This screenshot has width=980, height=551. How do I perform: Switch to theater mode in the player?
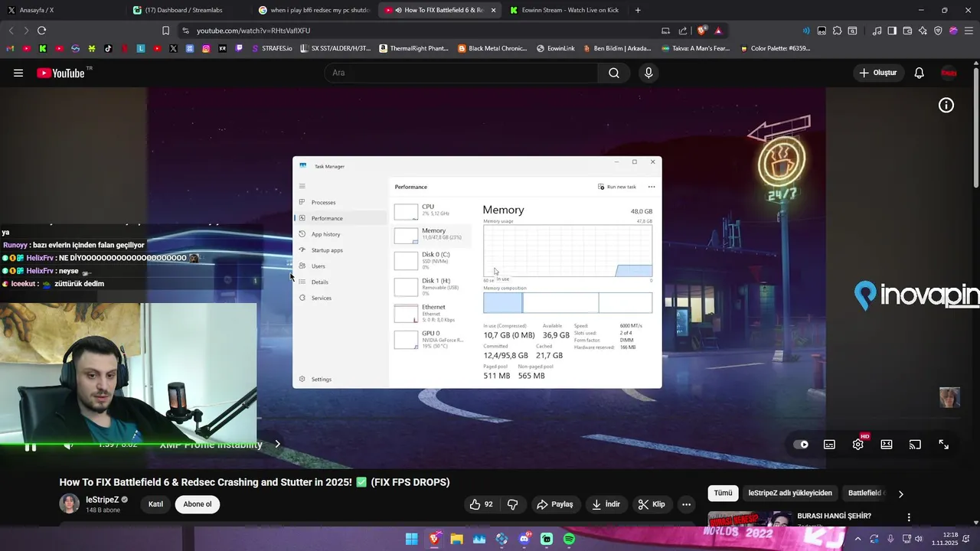click(x=887, y=445)
